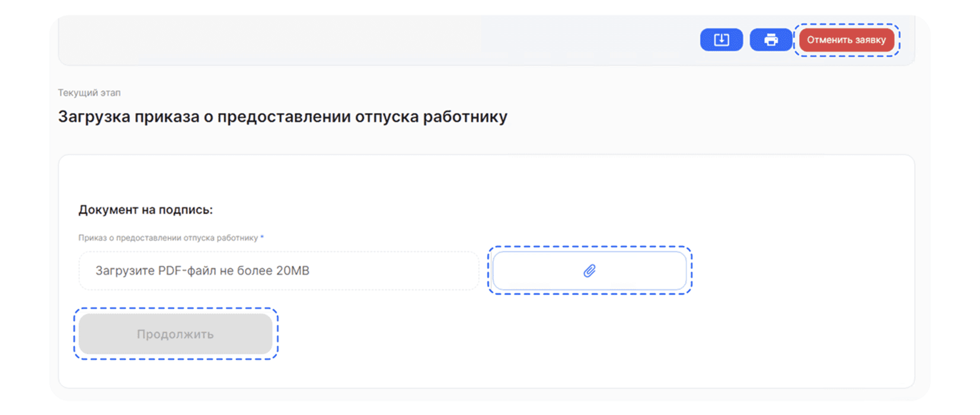The width and height of the screenshot is (980, 415).
Task: Continue to the next stage
Action: 175,334
